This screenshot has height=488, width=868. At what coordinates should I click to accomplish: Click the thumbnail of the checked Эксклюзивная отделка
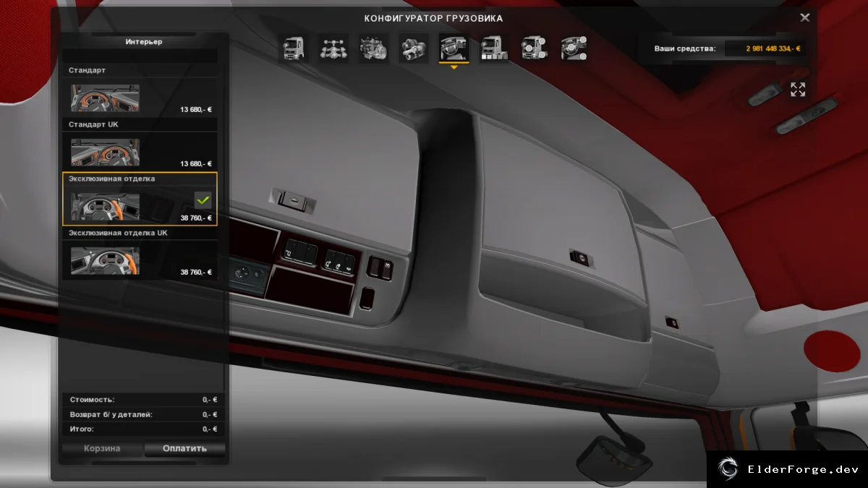105,206
